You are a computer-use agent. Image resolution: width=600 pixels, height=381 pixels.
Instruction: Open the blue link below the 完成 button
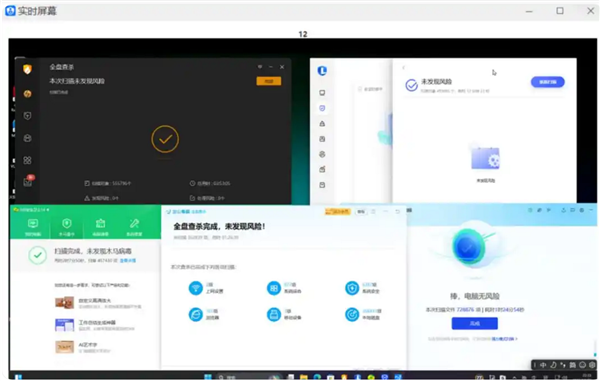(x=504, y=339)
